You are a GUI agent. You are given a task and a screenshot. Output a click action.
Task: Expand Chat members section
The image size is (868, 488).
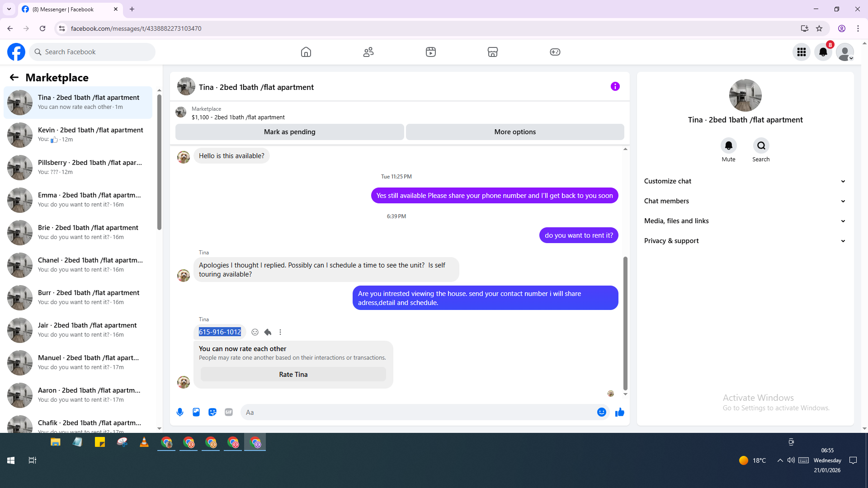tap(745, 201)
